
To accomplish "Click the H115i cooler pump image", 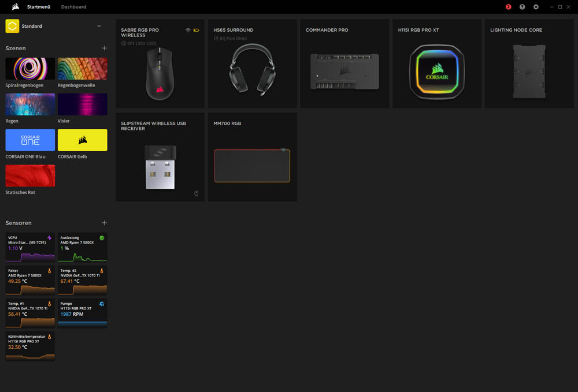I will point(437,72).
